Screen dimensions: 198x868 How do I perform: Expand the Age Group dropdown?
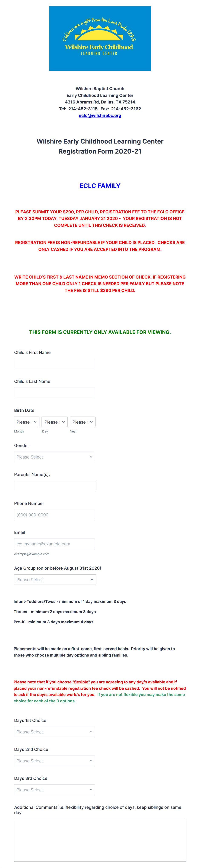click(55, 580)
